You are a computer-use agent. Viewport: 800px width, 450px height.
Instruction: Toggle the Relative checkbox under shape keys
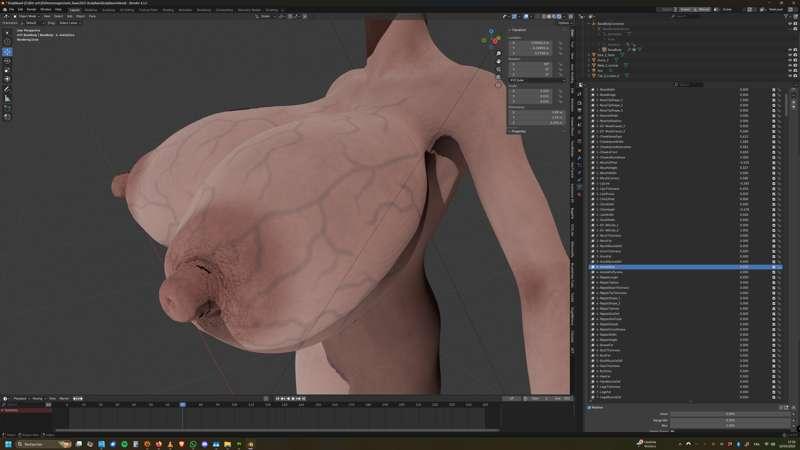[588, 407]
